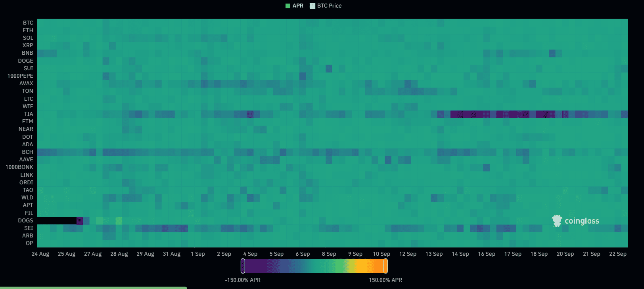644x289 pixels.
Task: Click the AAVE row label
Action: pyautogui.click(x=26, y=159)
